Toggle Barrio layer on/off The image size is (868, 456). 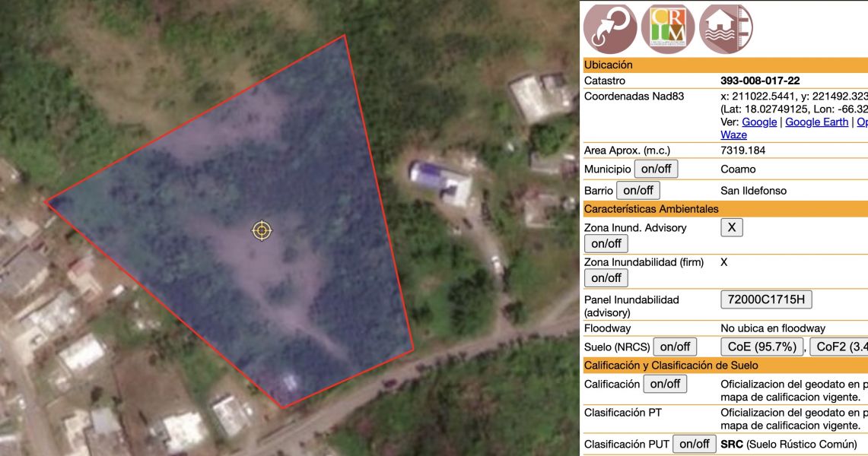pyautogui.click(x=638, y=190)
